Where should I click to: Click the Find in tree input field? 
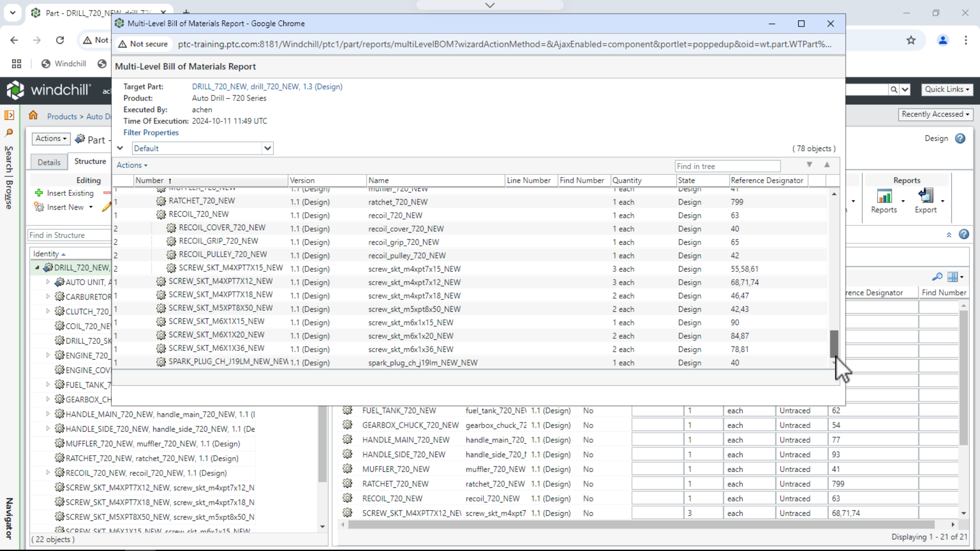(727, 166)
